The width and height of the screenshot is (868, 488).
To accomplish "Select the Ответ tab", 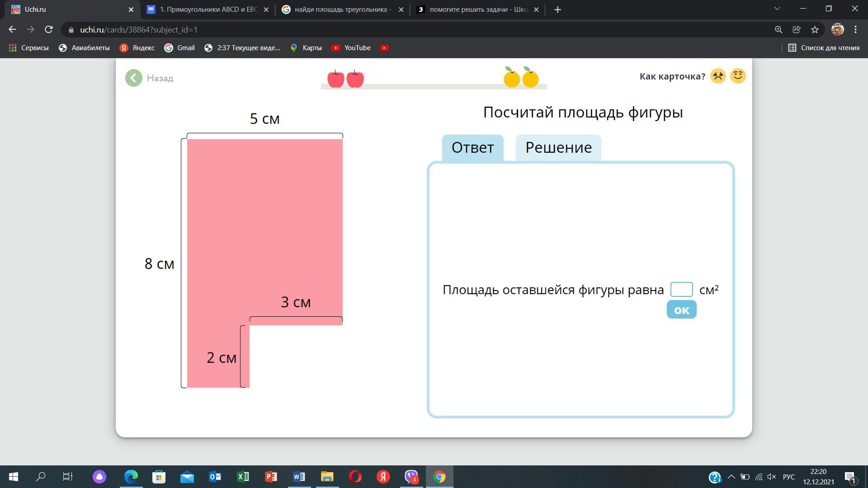I will 472,147.
